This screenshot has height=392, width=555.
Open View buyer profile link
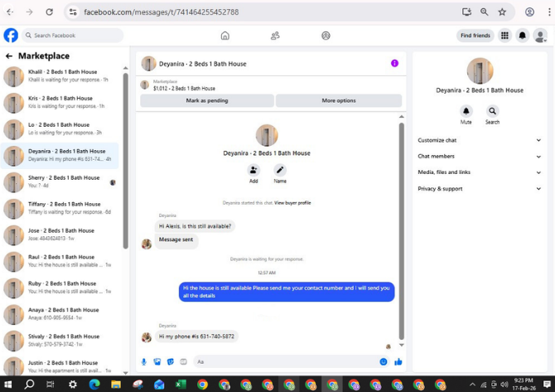click(292, 203)
